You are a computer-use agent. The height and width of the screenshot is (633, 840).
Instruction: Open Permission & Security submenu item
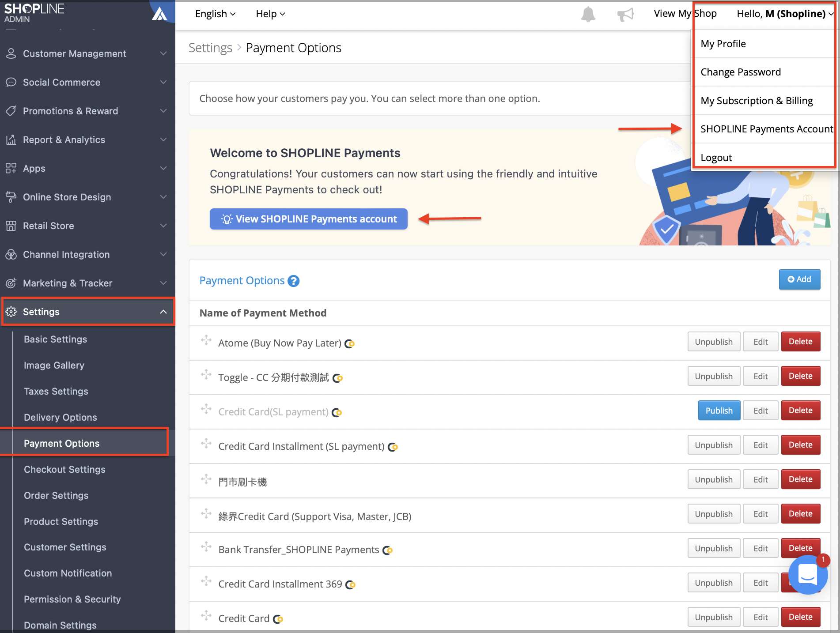click(x=72, y=599)
